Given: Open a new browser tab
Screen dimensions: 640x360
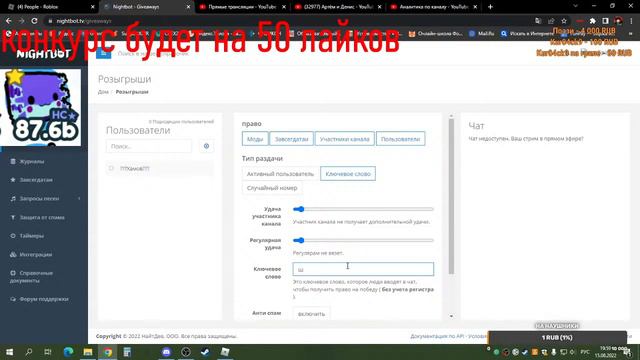Looking at the screenshot, I should 490,7.
